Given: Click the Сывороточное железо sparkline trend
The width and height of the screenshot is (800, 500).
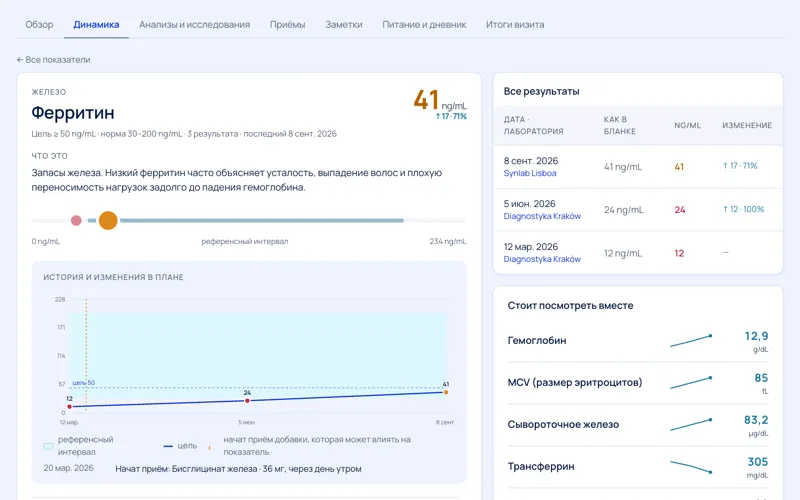Looking at the screenshot, I should (691, 424).
